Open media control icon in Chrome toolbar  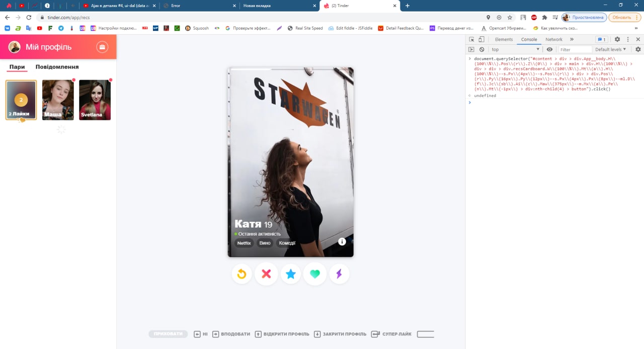click(x=554, y=17)
